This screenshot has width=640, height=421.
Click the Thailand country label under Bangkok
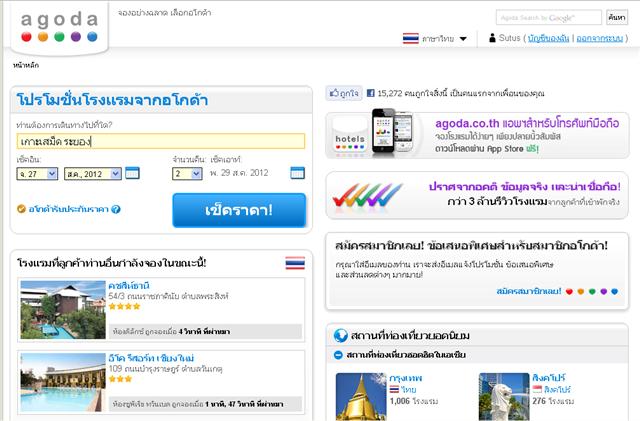coord(409,390)
